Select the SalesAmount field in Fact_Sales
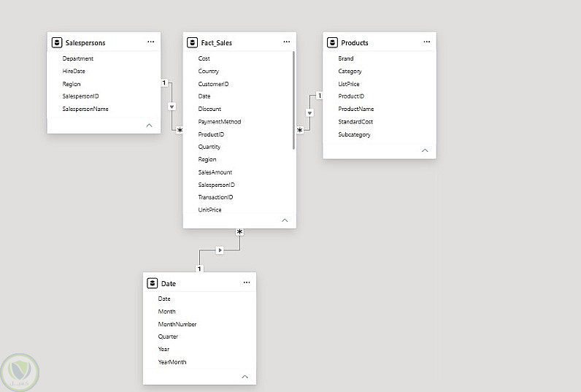 click(215, 172)
